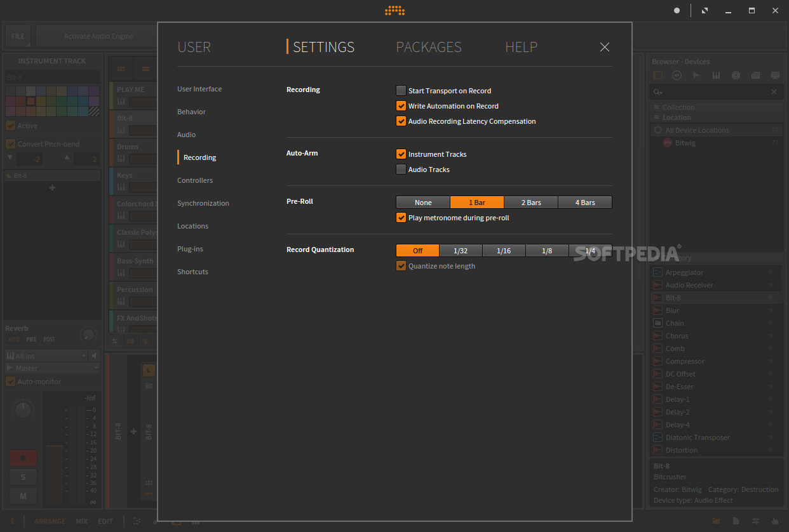The width and height of the screenshot is (789, 532).
Task: Adjust the Reverb send knob
Action: point(88,334)
